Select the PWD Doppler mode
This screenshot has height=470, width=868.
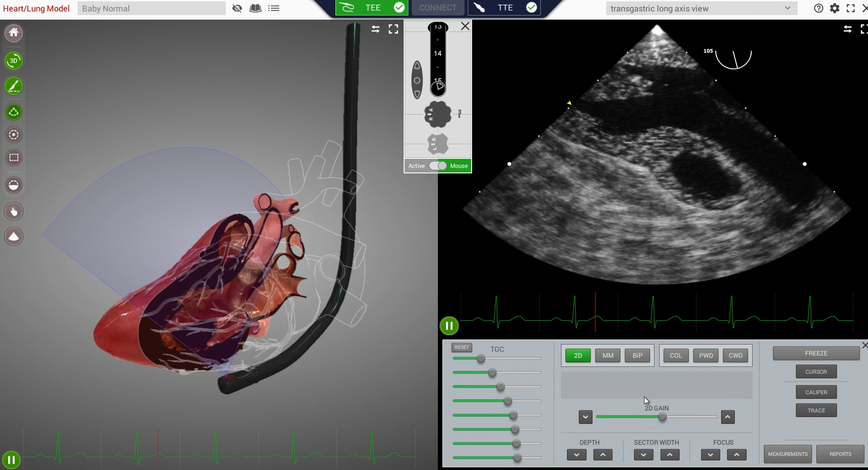(x=706, y=355)
